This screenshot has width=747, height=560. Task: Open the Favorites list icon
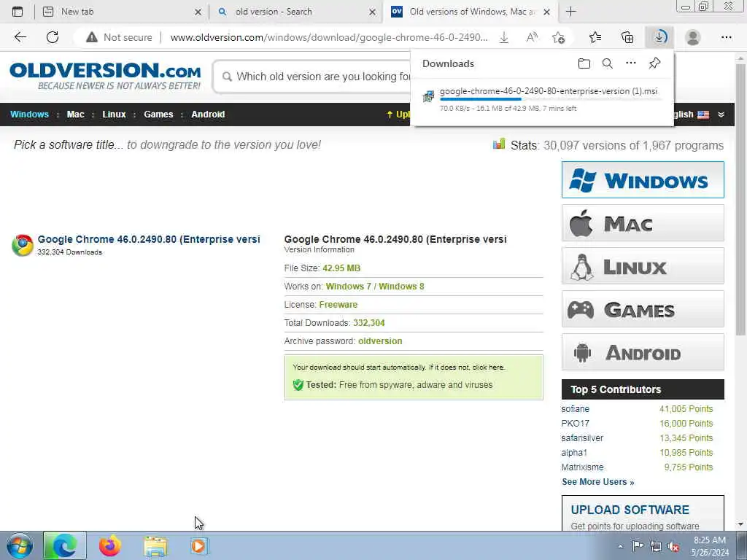pyautogui.click(x=595, y=37)
